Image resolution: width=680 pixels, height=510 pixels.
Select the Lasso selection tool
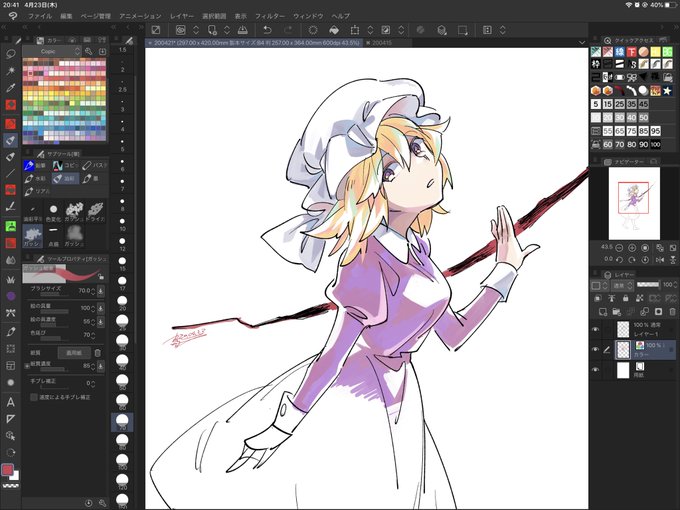[11, 54]
